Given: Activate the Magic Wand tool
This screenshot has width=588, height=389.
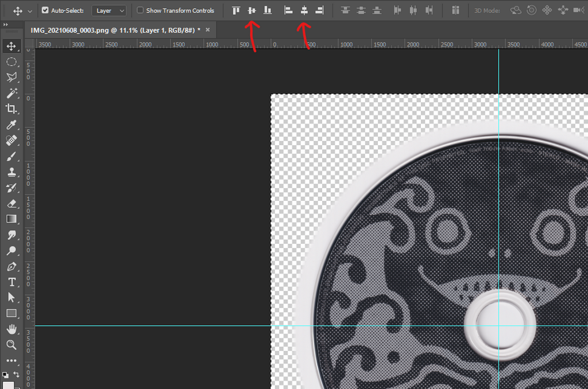Looking at the screenshot, I should 11,93.
